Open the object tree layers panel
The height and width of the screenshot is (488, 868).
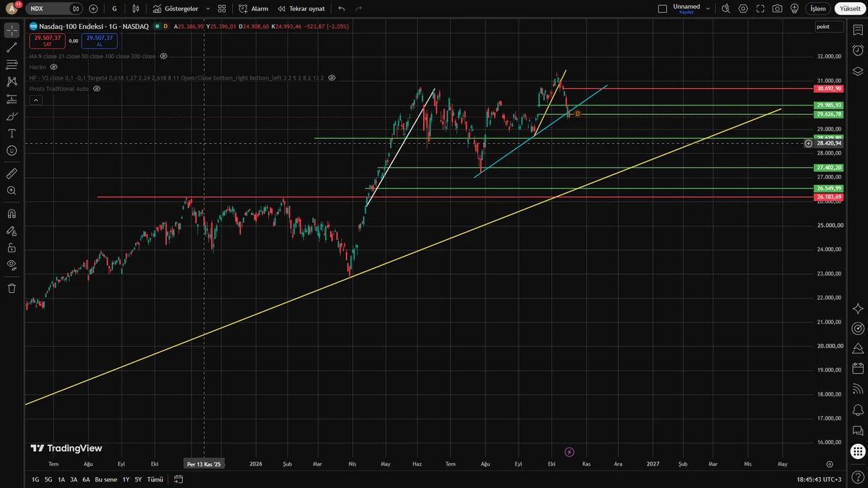click(x=858, y=71)
